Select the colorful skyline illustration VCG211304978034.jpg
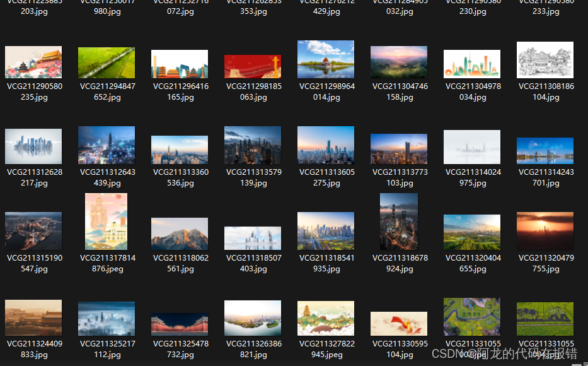 pos(472,64)
